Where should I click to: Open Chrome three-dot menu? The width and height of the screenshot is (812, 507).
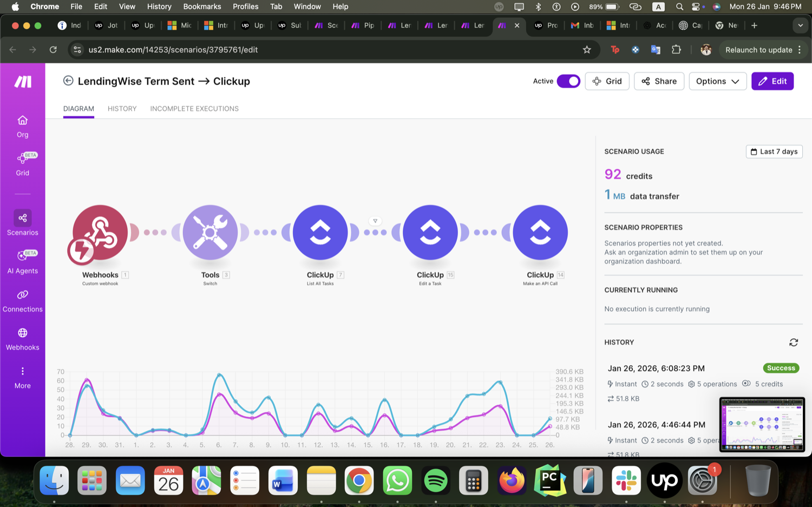click(800, 50)
